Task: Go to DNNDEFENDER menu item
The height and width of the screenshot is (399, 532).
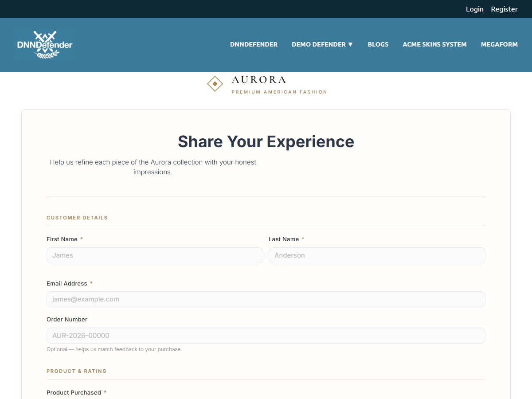Action: (x=254, y=44)
